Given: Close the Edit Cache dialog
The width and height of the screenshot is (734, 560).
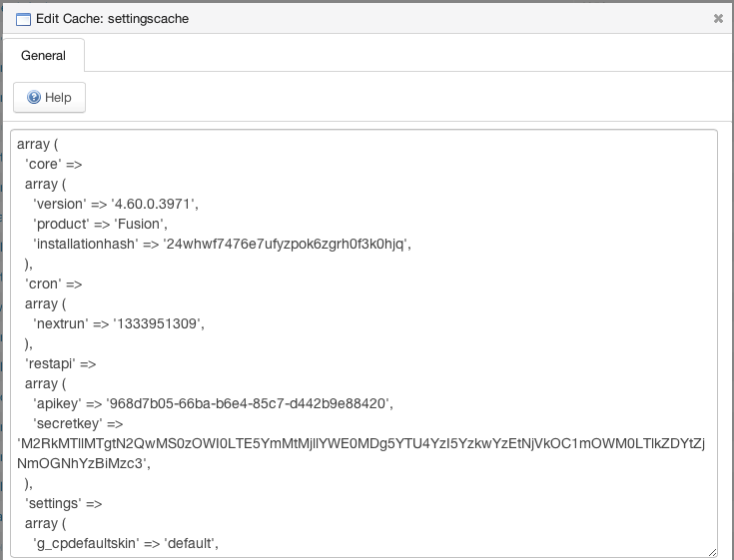Looking at the screenshot, I should pos(718,18).
